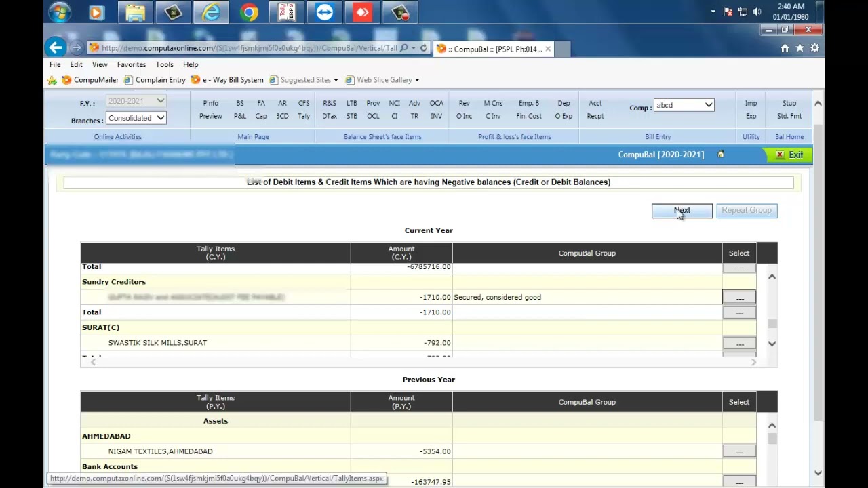Click Pinfo in Main Page toolbar
Screen dimensions: 868x488
point(211,103)
